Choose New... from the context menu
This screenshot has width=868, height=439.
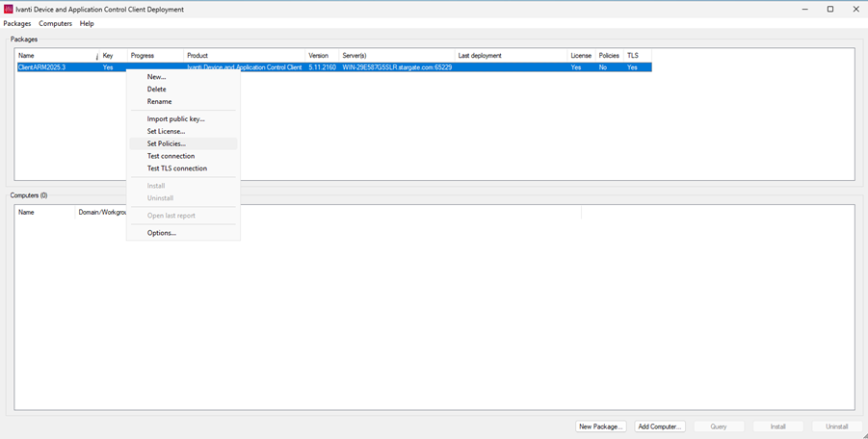[156, 77]
